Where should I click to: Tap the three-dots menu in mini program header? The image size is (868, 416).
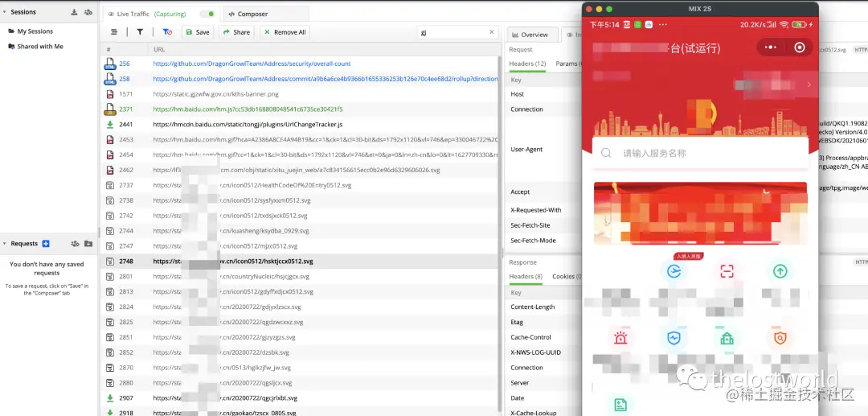771,47
